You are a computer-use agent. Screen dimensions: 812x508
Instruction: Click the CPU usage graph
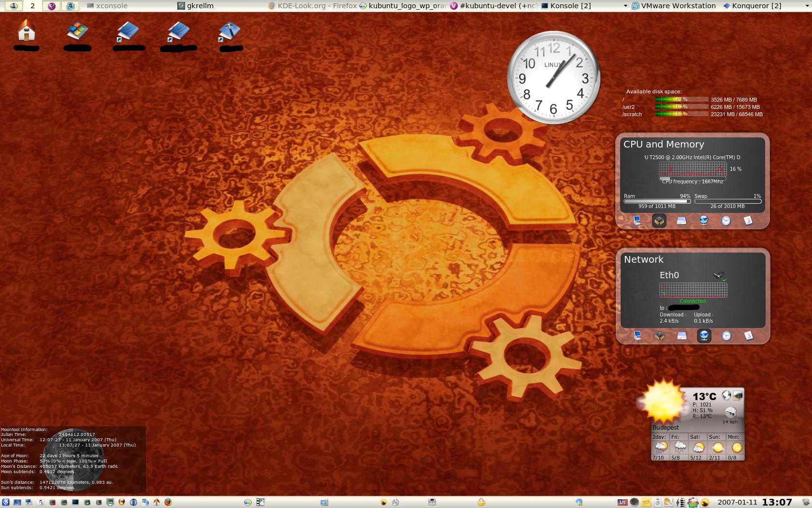[693, 169]
